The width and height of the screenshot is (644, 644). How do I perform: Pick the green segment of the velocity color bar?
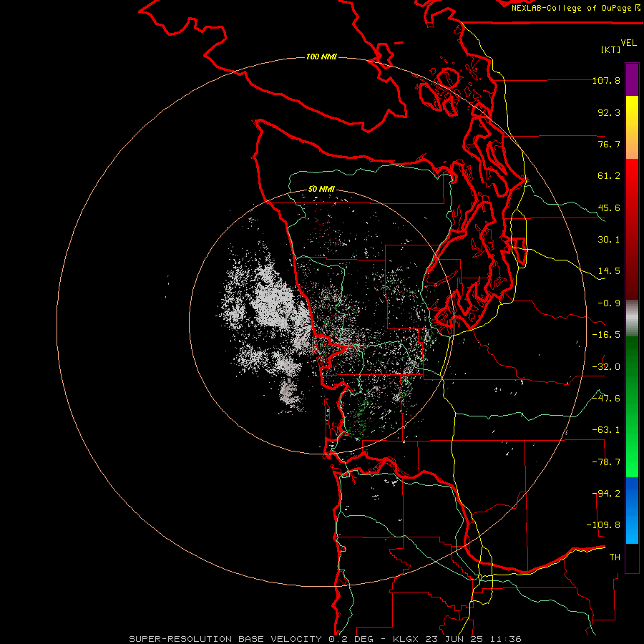click(x=632, y=406)
